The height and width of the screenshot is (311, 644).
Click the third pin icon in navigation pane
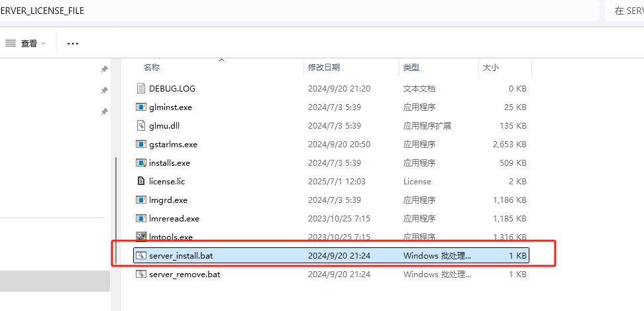(x=104, y=111)
